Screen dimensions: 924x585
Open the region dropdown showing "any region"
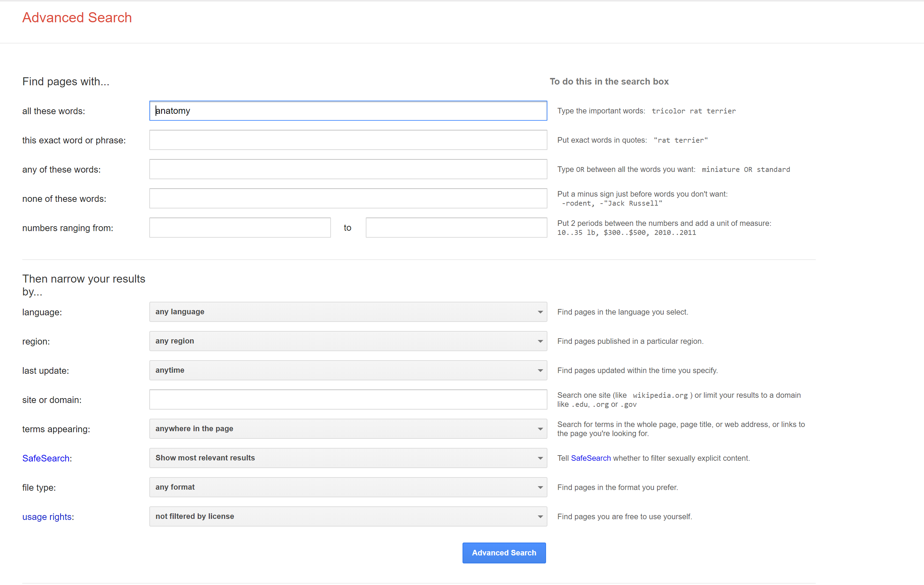348,341
